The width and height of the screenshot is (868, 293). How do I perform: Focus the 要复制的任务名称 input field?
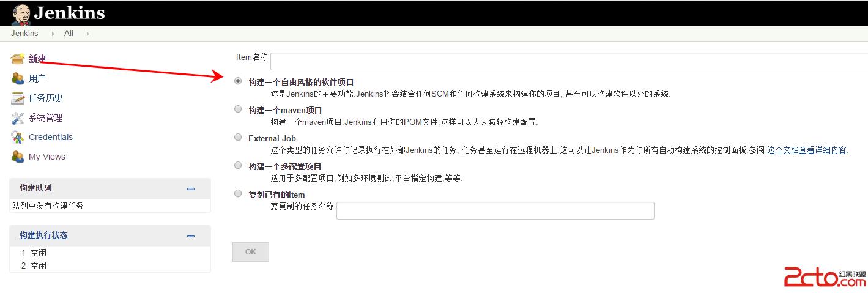pyautogui.click(x=495, y=210)
